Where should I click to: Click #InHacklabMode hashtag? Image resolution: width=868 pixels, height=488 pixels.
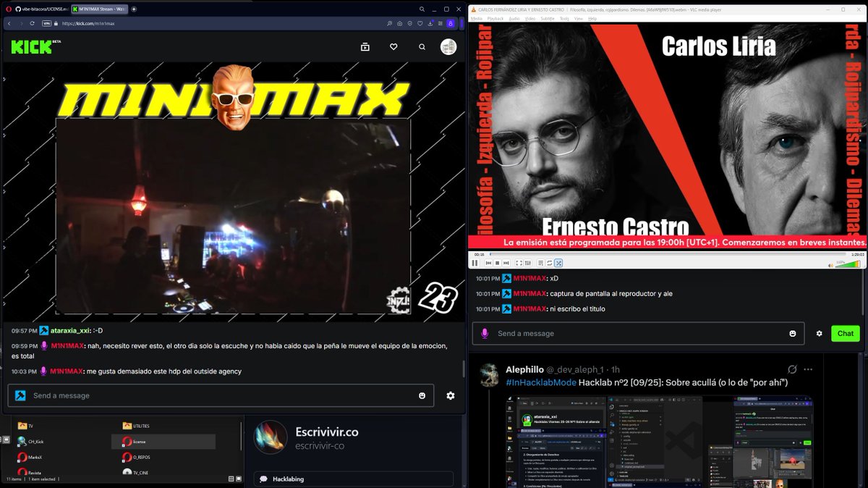click(541, 382)
